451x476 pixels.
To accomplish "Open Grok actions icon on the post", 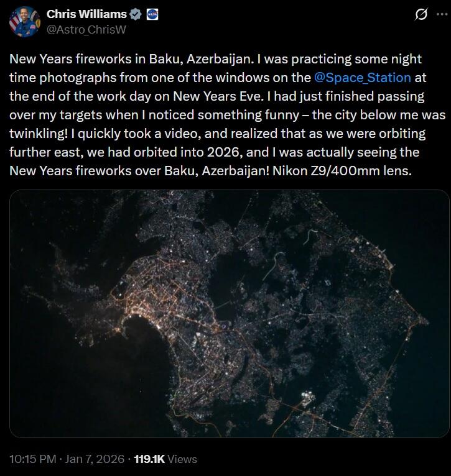I will [x=421, y=14].
